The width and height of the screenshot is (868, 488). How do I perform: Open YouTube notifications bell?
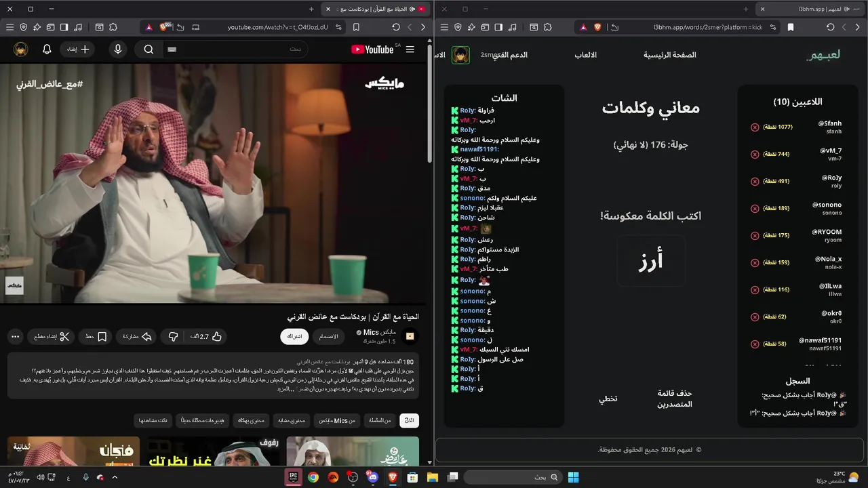tap(47, 49)
